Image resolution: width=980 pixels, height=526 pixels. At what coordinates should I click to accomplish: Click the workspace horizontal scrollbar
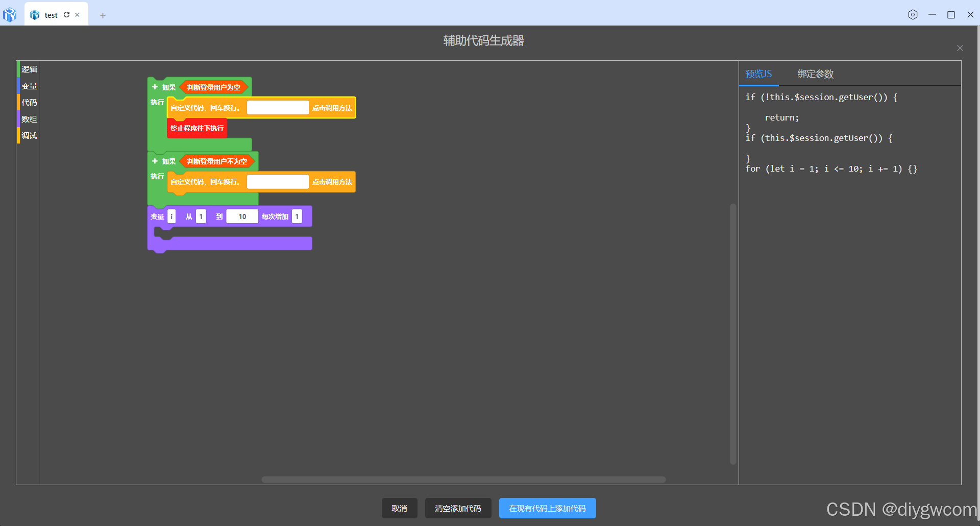[x=463, y=480]
